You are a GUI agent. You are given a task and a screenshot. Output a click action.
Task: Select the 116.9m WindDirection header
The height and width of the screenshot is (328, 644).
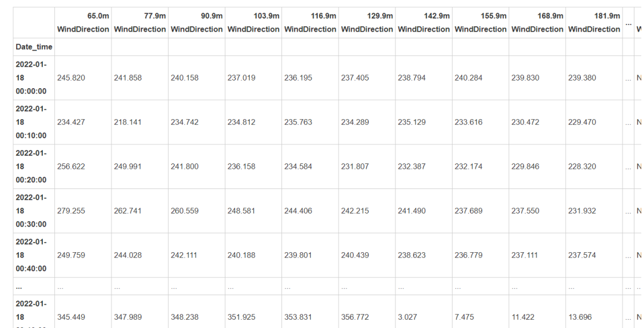[310, 23]
